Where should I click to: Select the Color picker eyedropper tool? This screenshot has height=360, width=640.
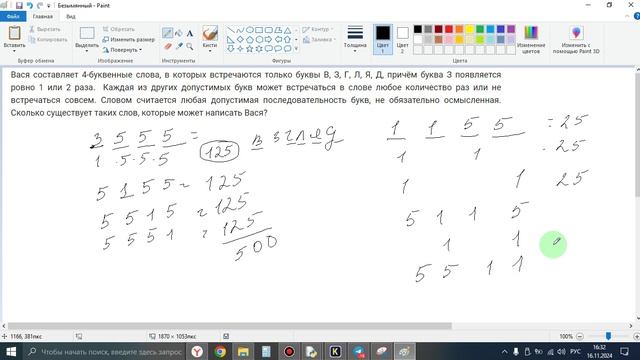[x=178, y=47]
